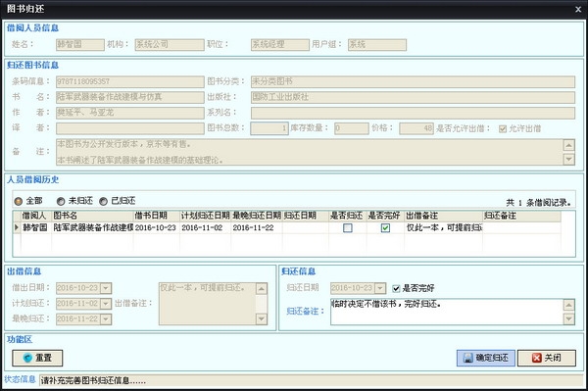Click the 2016-10-23 borrow date cell
This screenshot has width=588, height=391.
pos(157,227)
